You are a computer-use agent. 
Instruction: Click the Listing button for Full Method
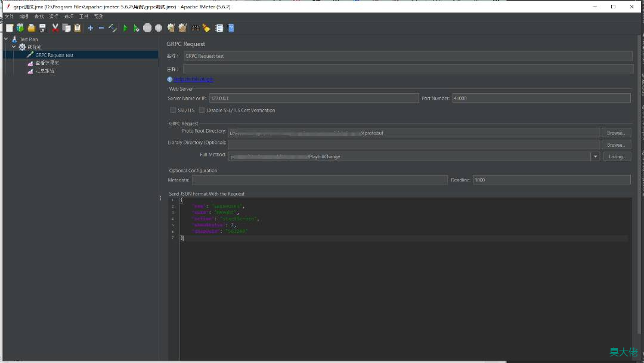click(617, 156)
